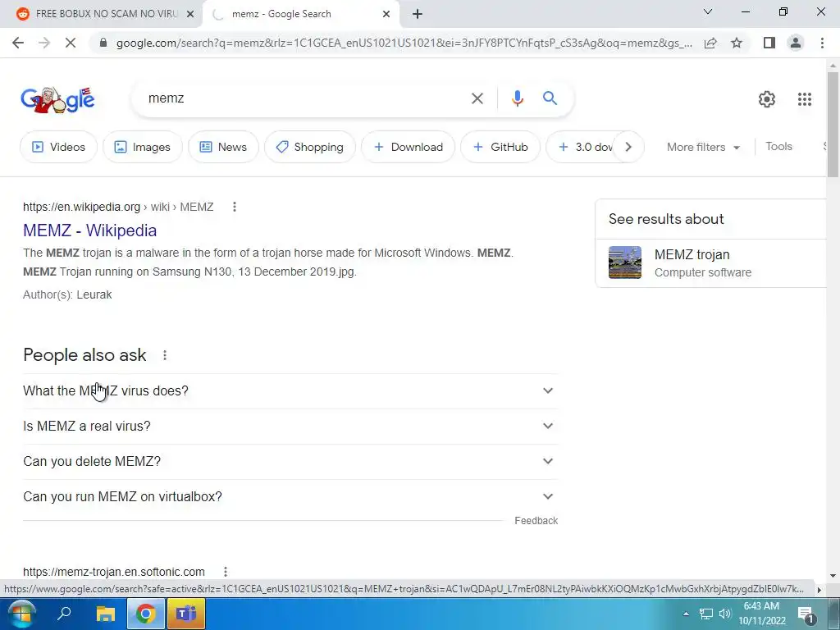Open the tab search chevron in title bar

click(x=708, y=11)
